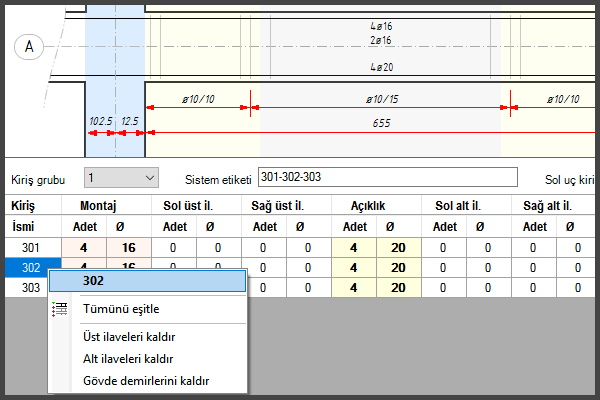This screenshot has width=600, height=400.
Task: Click Sağ alt il. Ø cell of row 303
Action: (573, 287)
